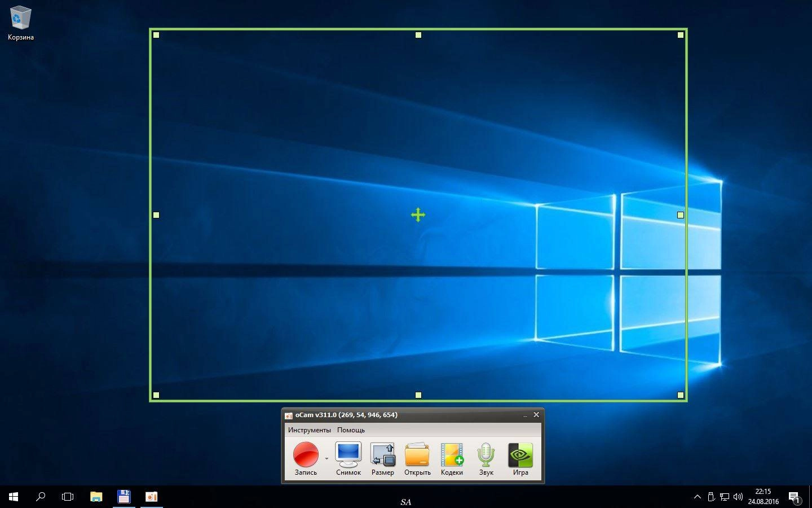Click the network tray icon
812x508 pixels.
pyautogui.click(x=725, y=497)
